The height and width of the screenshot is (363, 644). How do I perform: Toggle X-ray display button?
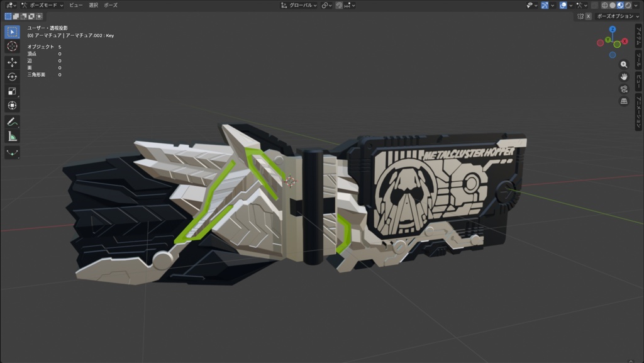[x=594, y=5]
